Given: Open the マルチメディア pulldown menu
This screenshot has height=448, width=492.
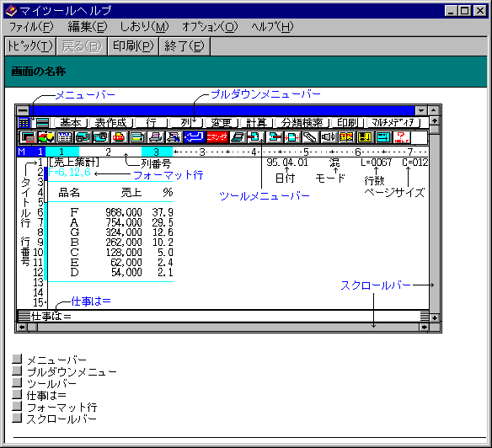Looking at the screenshot, I should [x=393, y=123].
